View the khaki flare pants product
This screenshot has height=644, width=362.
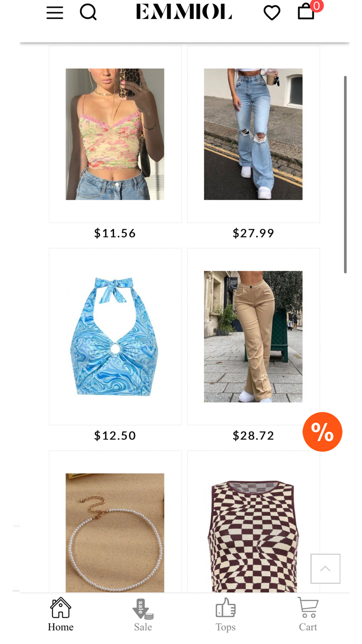[253, 336]
